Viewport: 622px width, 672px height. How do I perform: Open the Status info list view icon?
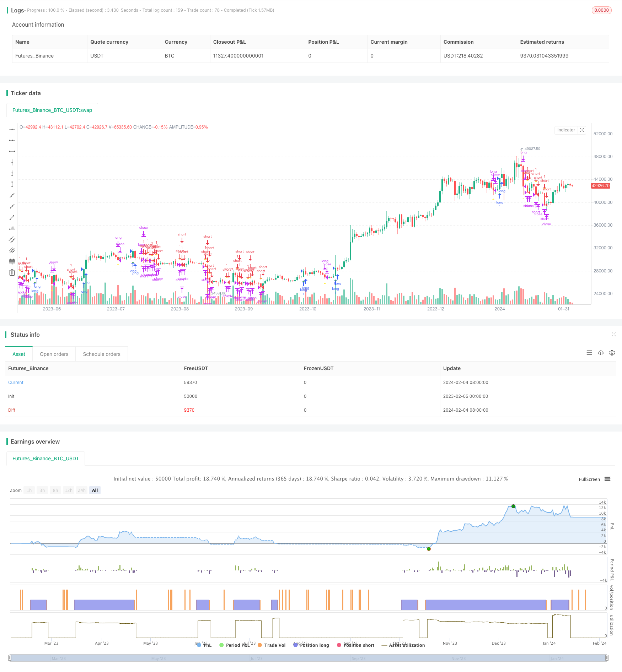pos(589,353)
